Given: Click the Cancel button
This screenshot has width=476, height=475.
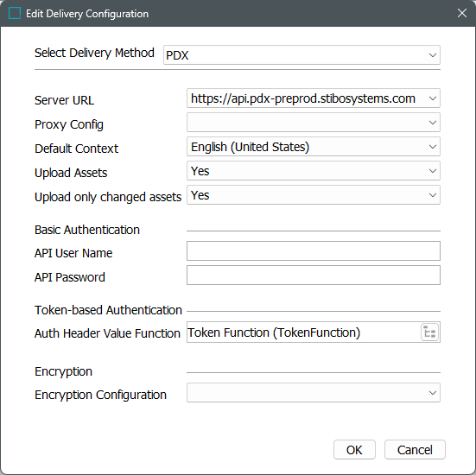Looking at the screenshot, I should click(x=415, y=450).
